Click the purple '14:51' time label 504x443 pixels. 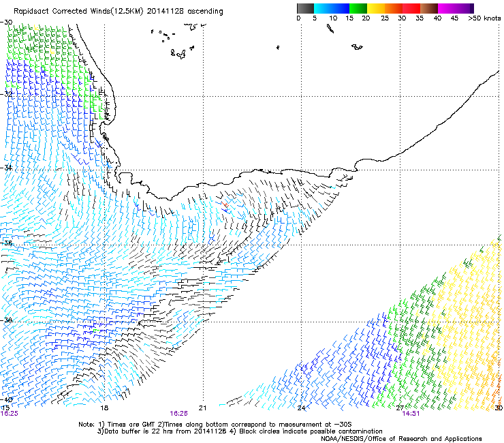coord(411,414)
